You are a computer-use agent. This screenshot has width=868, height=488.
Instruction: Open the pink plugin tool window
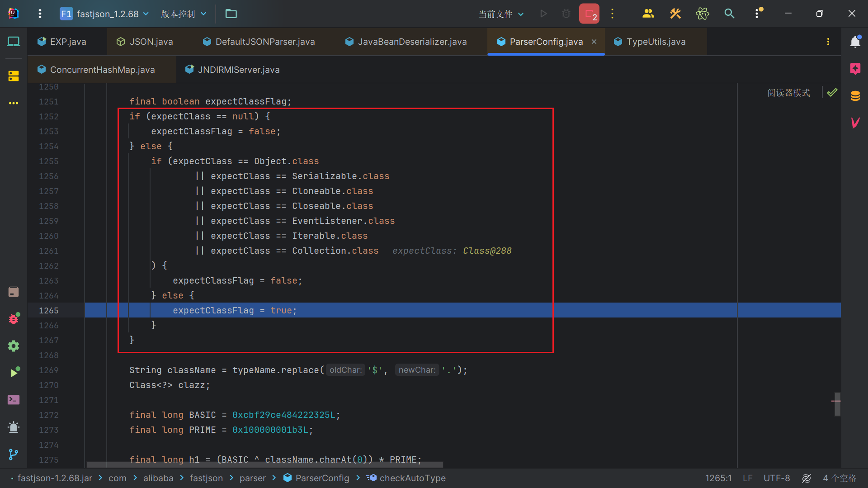click(855, 69)
